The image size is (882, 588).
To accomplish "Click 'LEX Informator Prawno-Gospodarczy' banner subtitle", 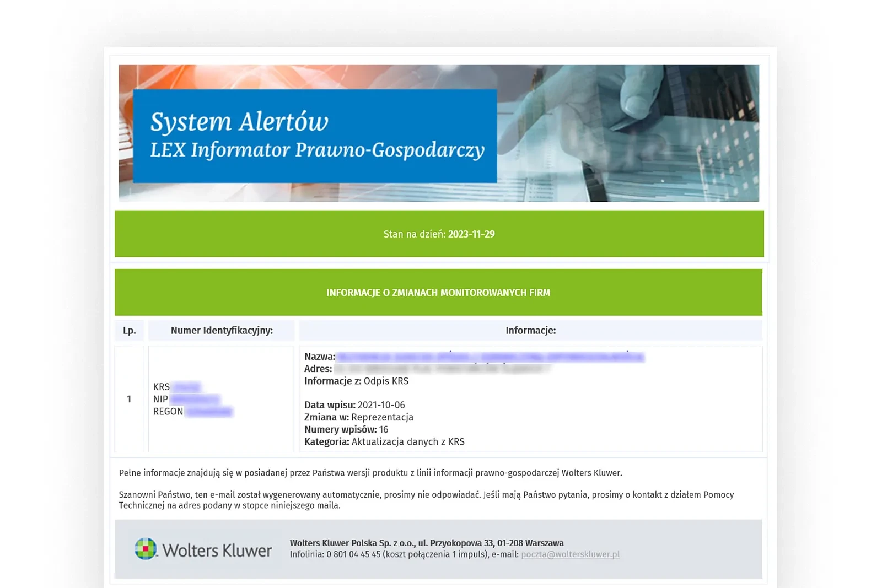I will 317,150.
